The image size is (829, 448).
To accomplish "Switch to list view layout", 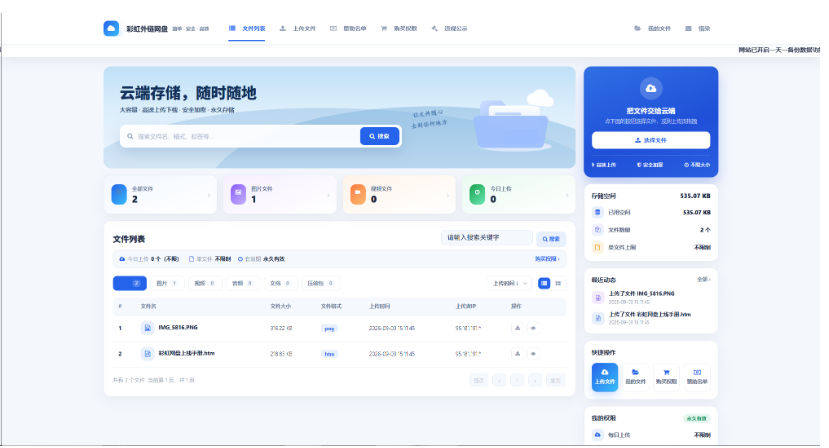I will pyautogui.click(x=544, y=284).
